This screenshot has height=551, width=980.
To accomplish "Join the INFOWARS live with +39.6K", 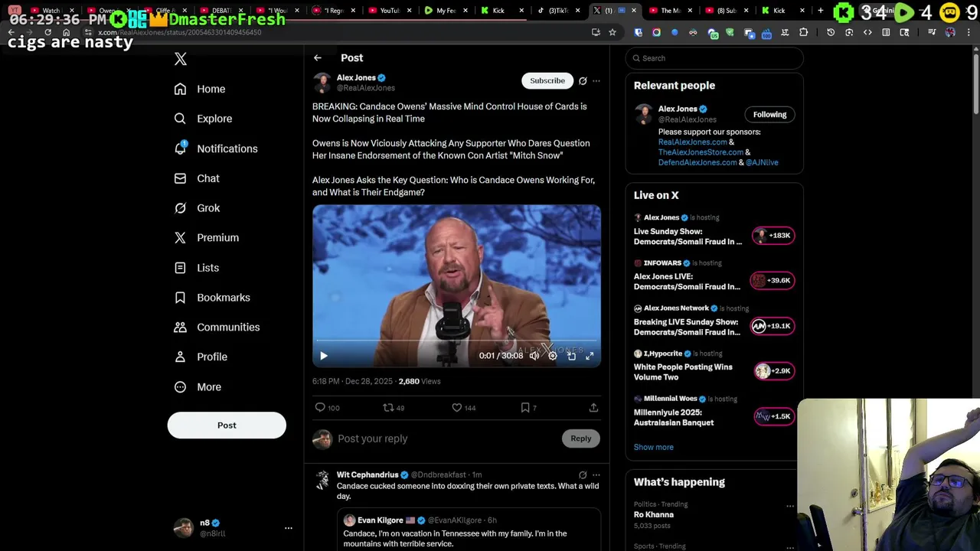I will pos(773,281).
